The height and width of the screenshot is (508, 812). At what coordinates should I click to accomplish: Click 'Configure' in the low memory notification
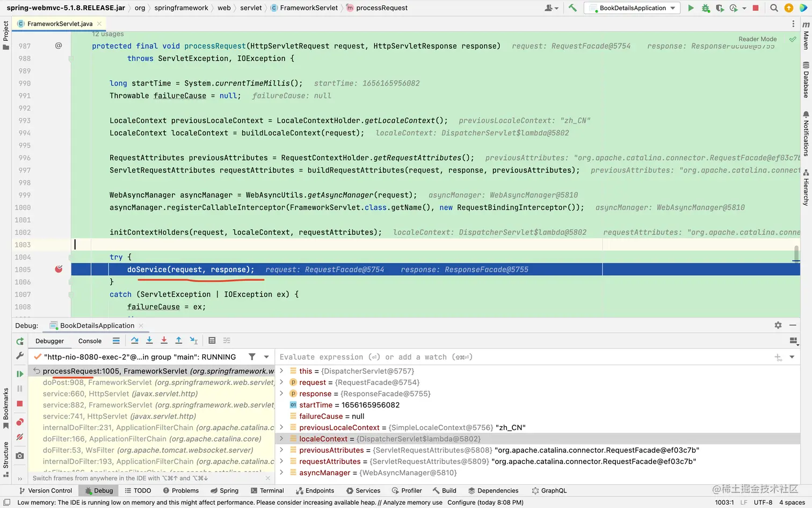(x=461, y=503)
